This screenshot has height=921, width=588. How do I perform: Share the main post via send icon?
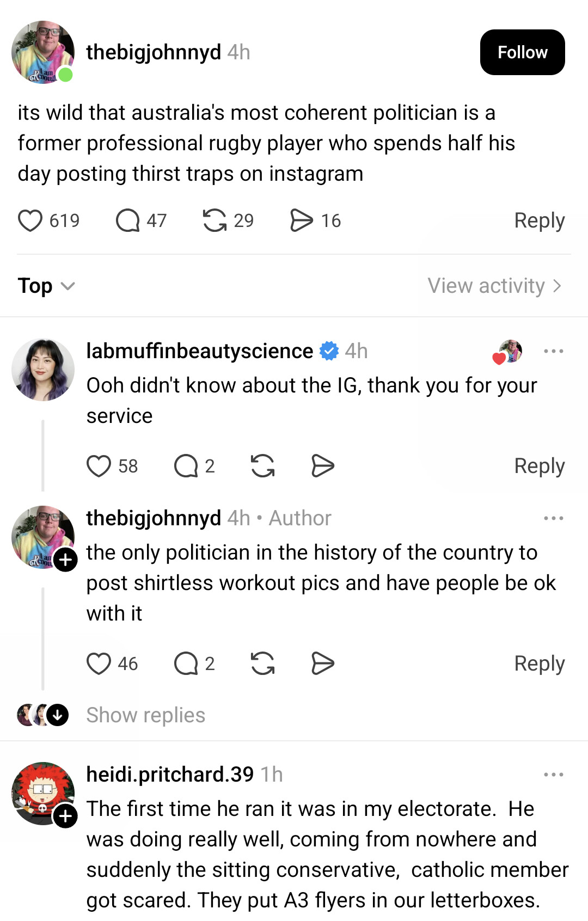coord(302,220)
